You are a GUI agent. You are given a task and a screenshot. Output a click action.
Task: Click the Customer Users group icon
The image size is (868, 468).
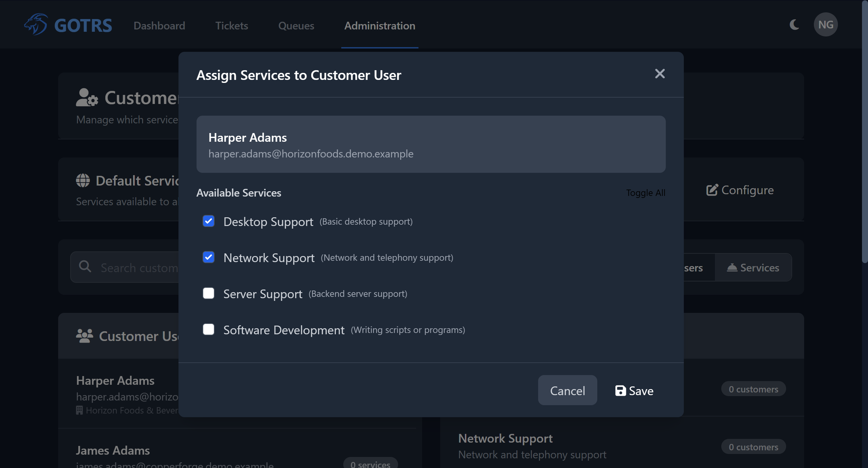pos(84,336)
